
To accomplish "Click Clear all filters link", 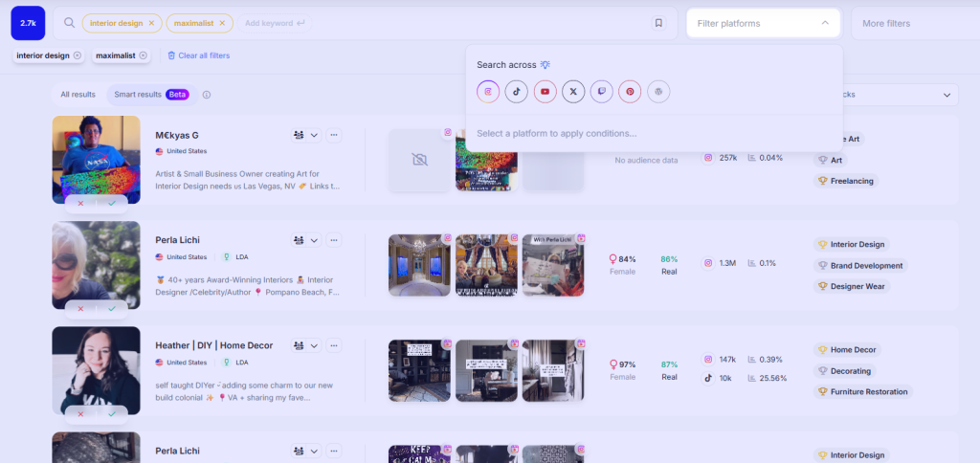I will click(x=199, y=55).
